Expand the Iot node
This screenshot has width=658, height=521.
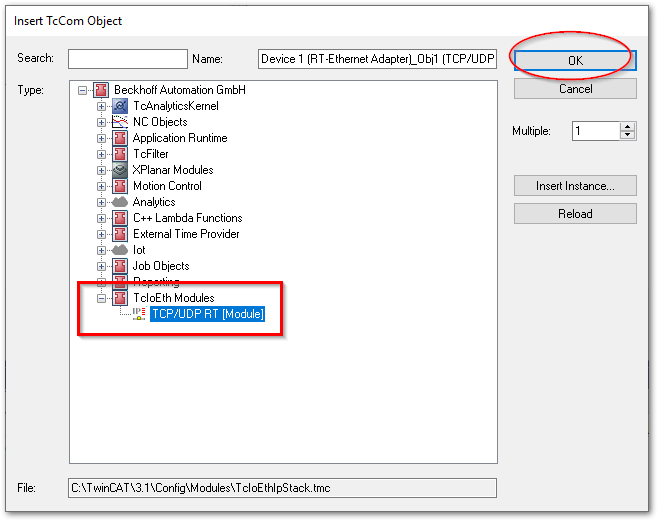point(101,250)
